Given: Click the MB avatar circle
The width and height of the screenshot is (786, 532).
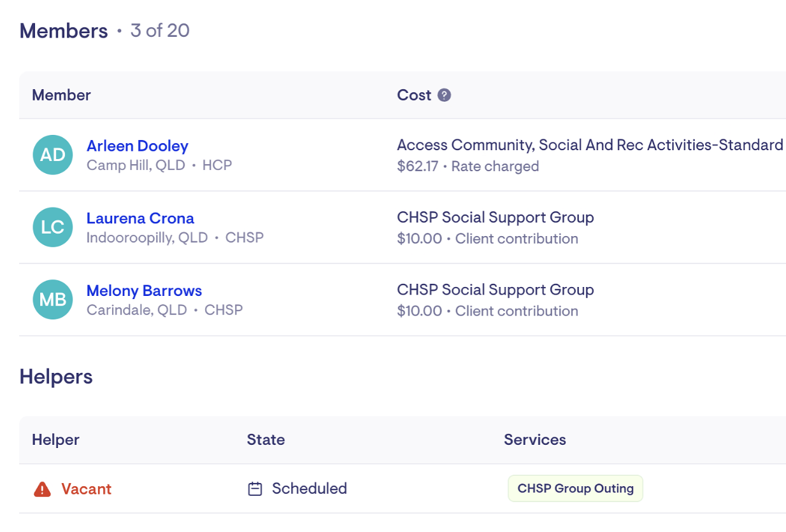Looking at the screenshot, I should tap(52, 300).
